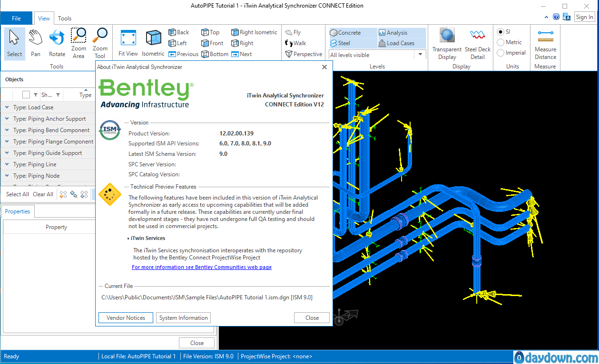Image resolution: width=599 pixels, height=364 pixels.
Task: Open the Bentley Communities web page link
Action: 202,267
